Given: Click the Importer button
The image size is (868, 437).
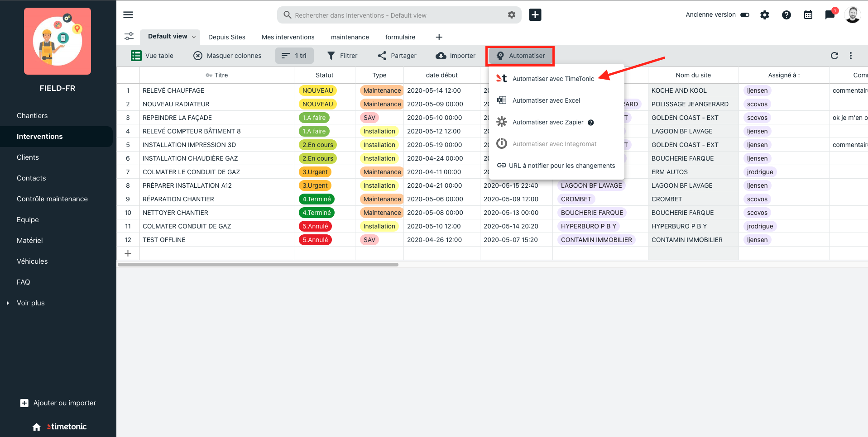Looking at the screenshot, I should (x=456, y=56).
